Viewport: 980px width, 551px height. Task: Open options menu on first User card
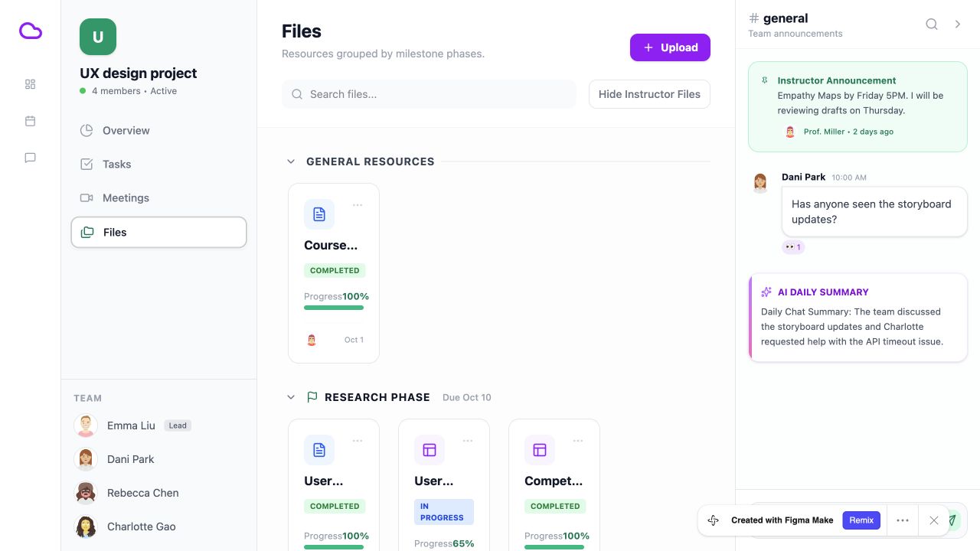(x=358, y=441)
